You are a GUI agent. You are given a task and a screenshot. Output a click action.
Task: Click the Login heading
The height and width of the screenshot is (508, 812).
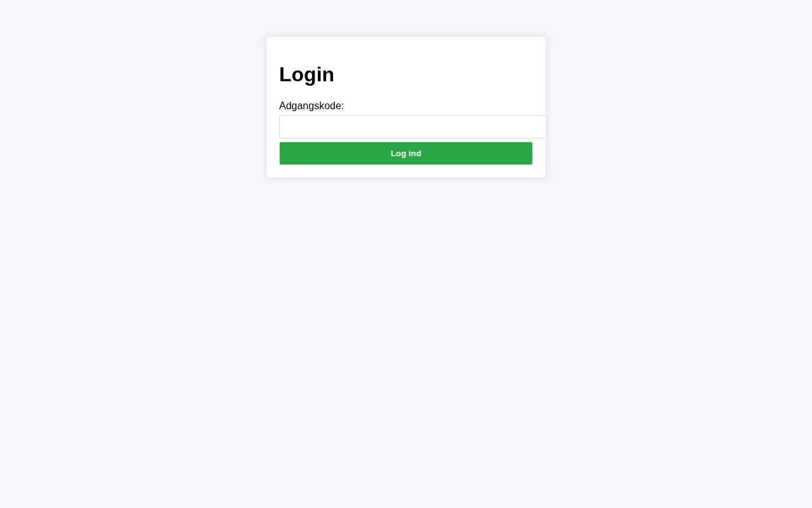pyautogui.click(x=306, y=74)
